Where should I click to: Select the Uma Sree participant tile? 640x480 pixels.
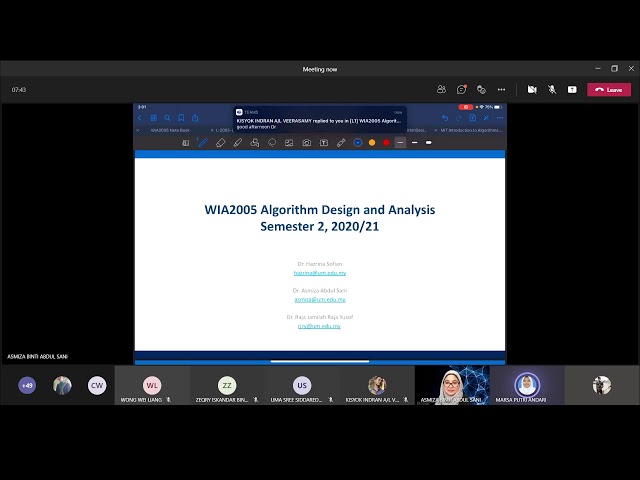point(302,385)
